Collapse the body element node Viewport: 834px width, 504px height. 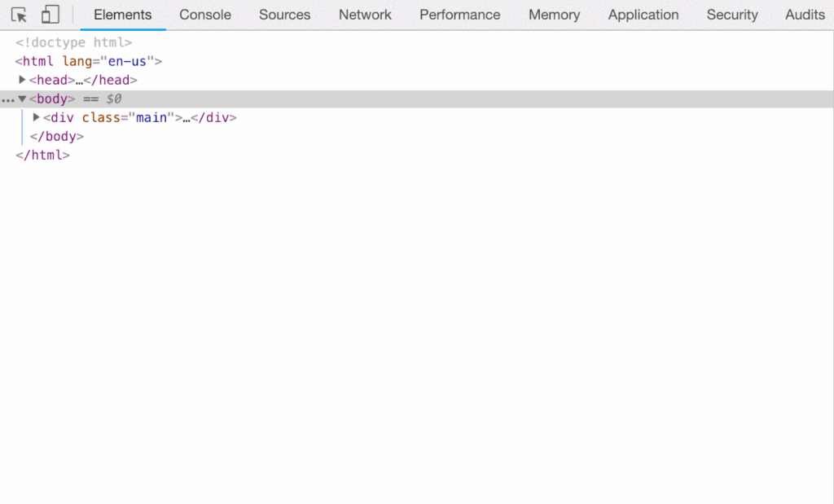point(23,99)
